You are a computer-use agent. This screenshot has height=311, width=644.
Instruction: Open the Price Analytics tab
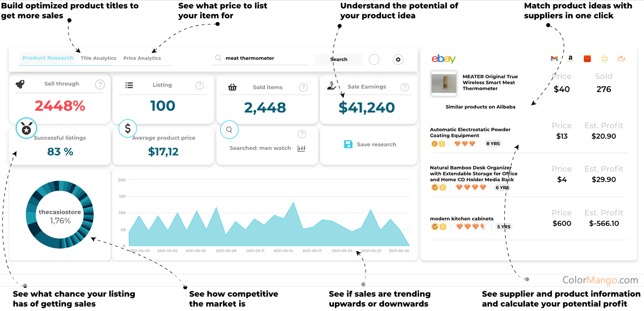point(142,58)
